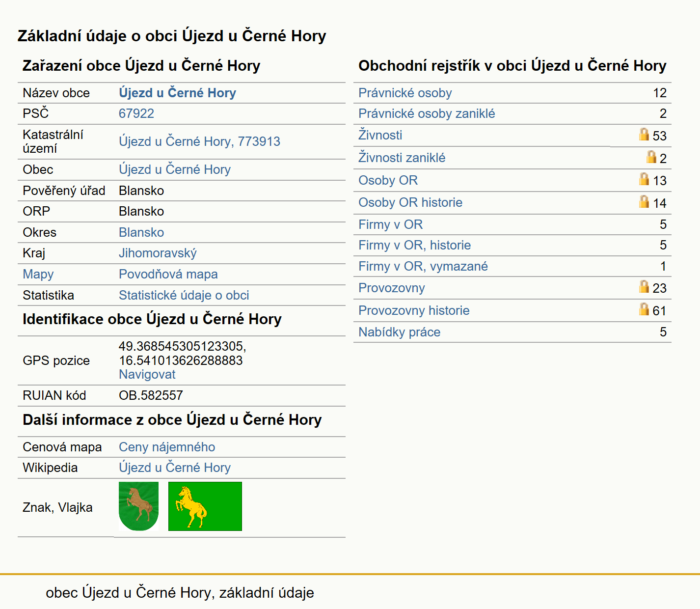Click the GPS longitude 16.541013626288883

(181, 360)
